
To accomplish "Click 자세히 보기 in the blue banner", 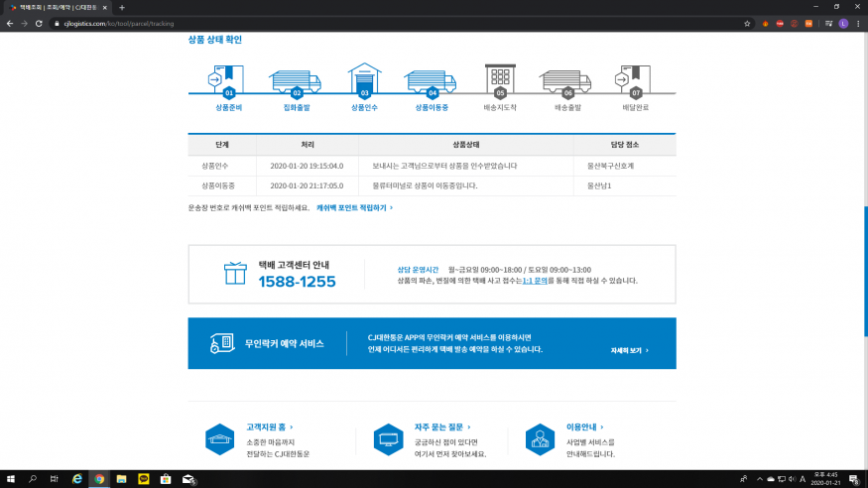I will click(630, 350).
